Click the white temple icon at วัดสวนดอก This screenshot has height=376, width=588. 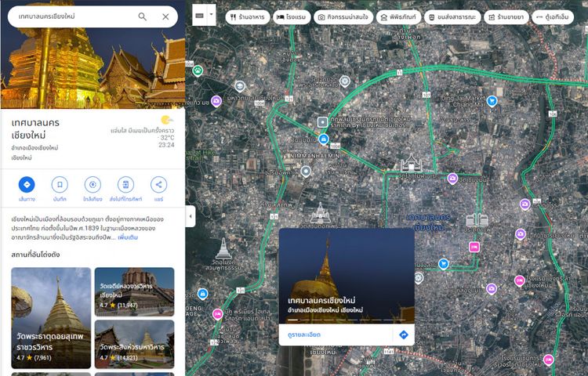click(x=320, y=213)
